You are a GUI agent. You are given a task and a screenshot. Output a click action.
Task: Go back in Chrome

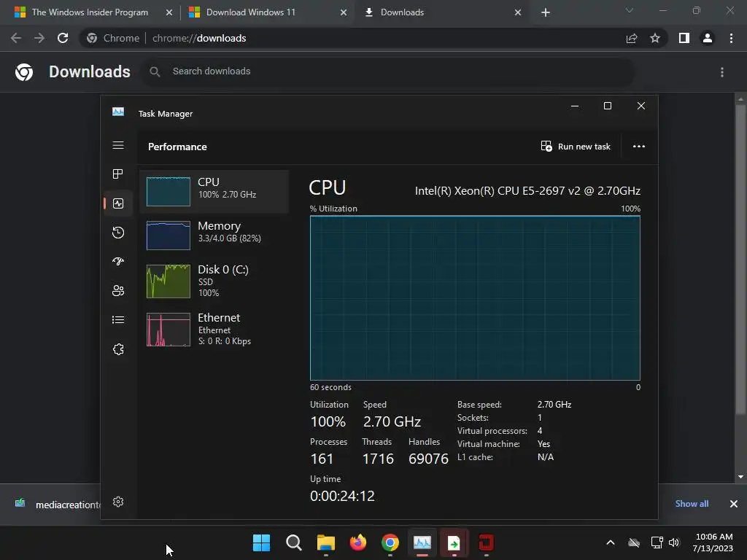16,38
